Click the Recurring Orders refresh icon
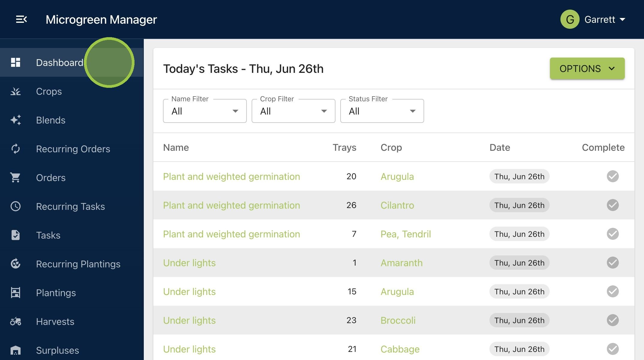This screenshot has width=644, height=360. coord(16,149)
